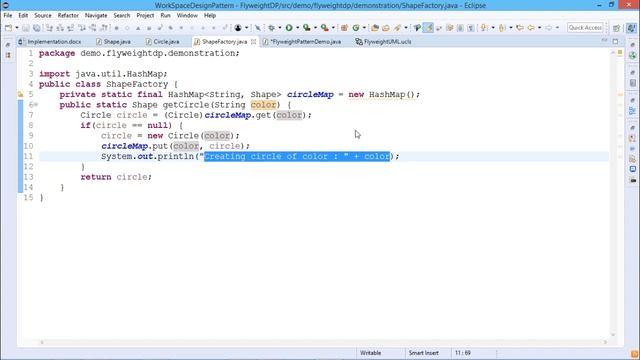This screenshot has width=640, height=360.
Task: Click the Open Task folder icon
Action: pyautogui.click(x=386, y=28)
